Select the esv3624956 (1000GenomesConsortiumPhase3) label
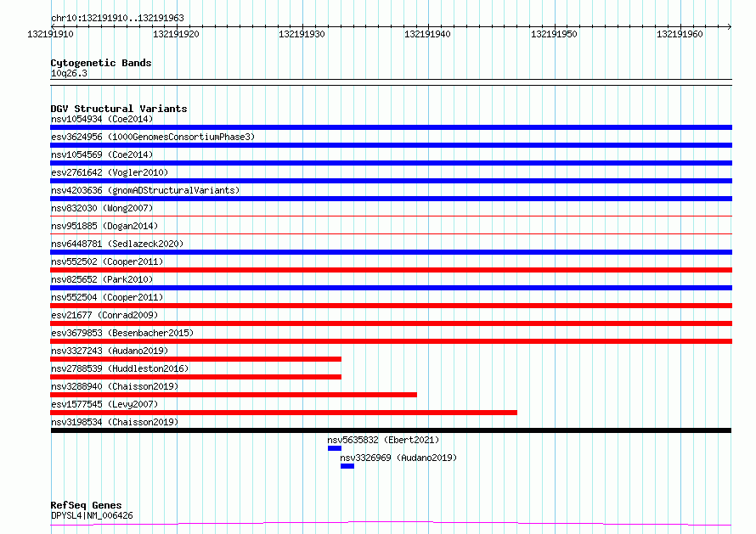Screen dimensions: 756x534 pos(153,137)
